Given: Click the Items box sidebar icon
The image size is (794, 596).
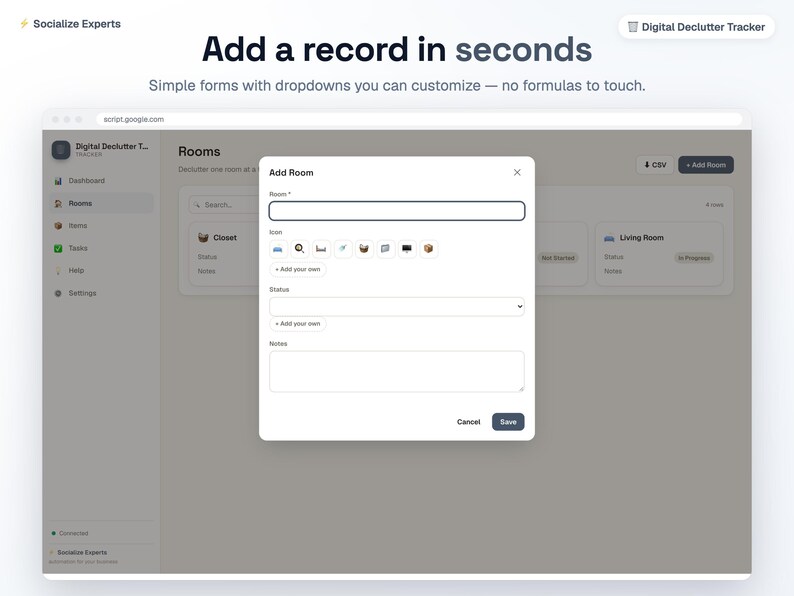Looking at the screenshot, I should point(58,226).
